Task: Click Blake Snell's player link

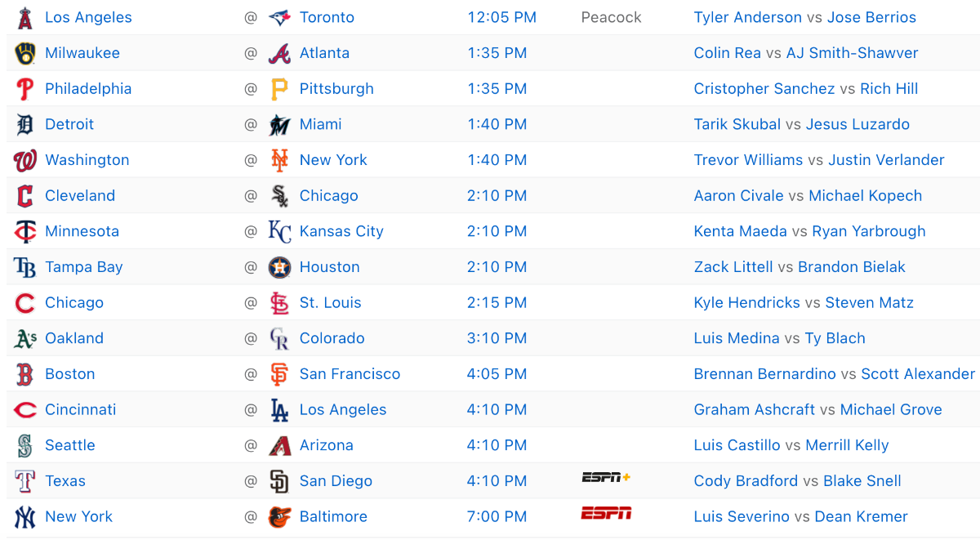Action: click(862, 481)
